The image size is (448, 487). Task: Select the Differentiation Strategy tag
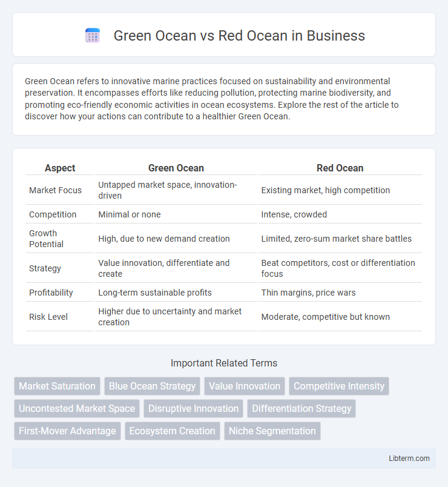pos(301,408)
